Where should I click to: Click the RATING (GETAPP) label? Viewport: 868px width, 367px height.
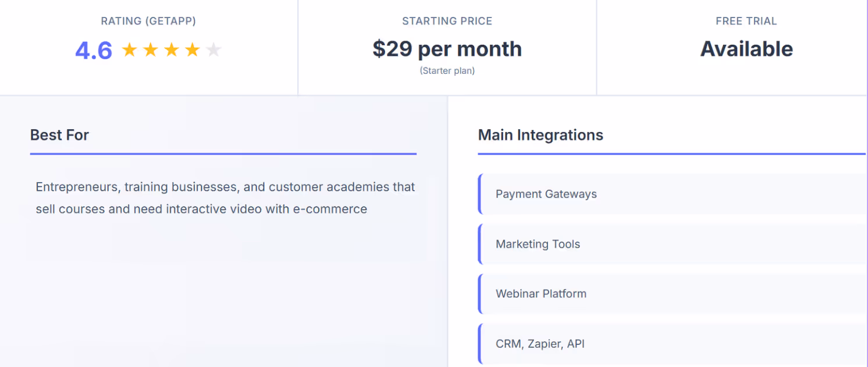148,21
